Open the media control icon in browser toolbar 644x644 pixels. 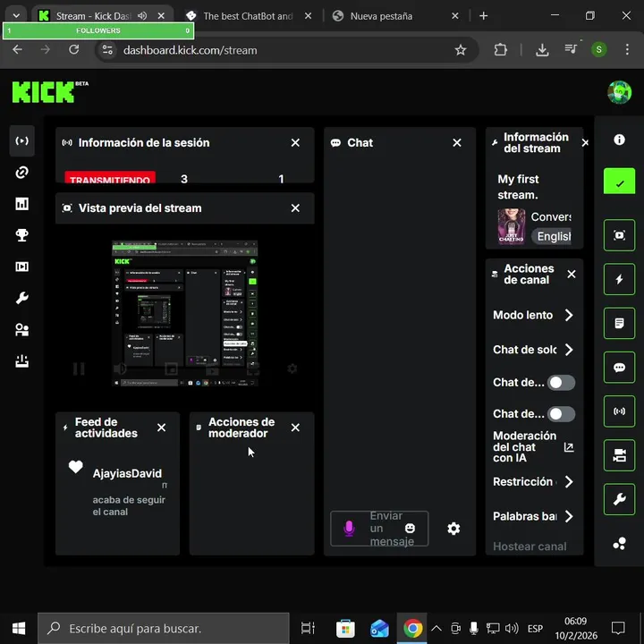(x=571, y=49)
